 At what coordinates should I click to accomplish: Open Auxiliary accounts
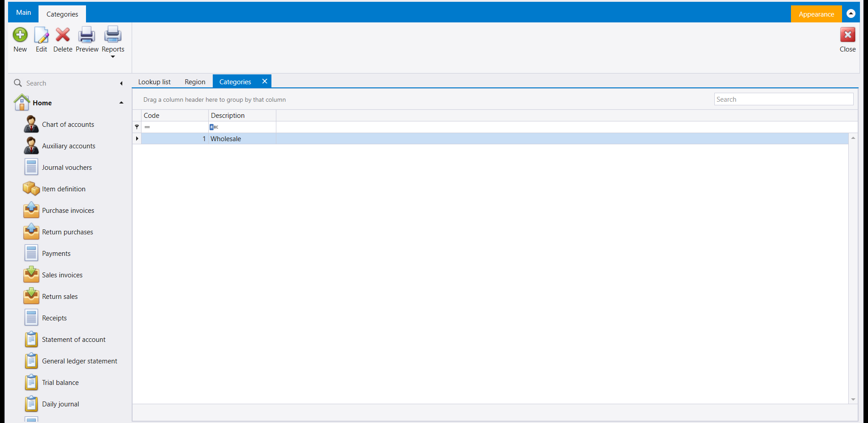click(x=69, y=146)
